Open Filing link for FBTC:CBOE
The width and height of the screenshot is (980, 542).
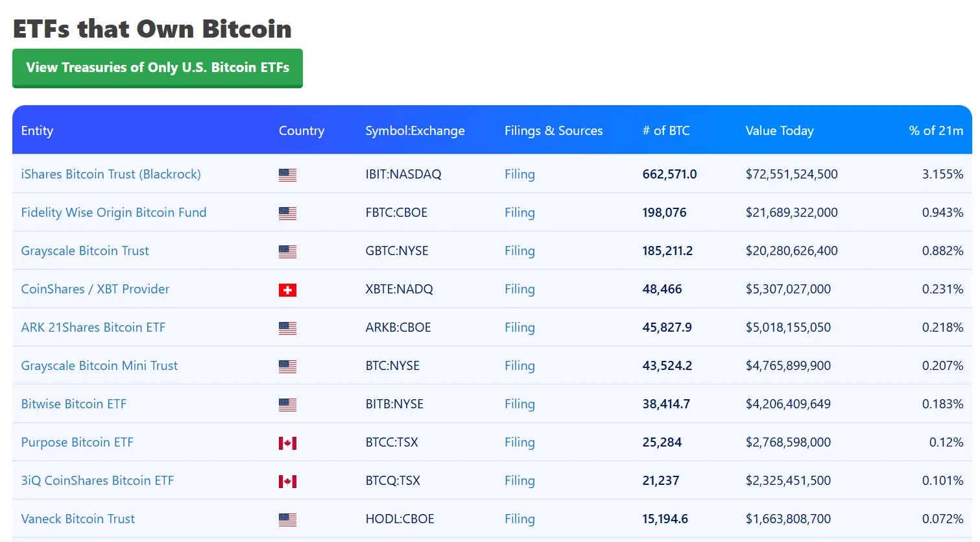tap(520, 212)
